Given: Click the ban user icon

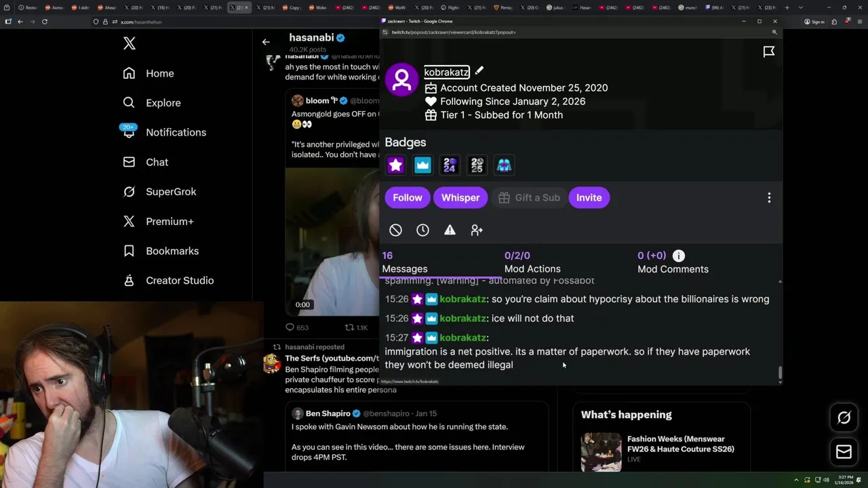Looking at the screenshot, I should [x=395, y=230].
